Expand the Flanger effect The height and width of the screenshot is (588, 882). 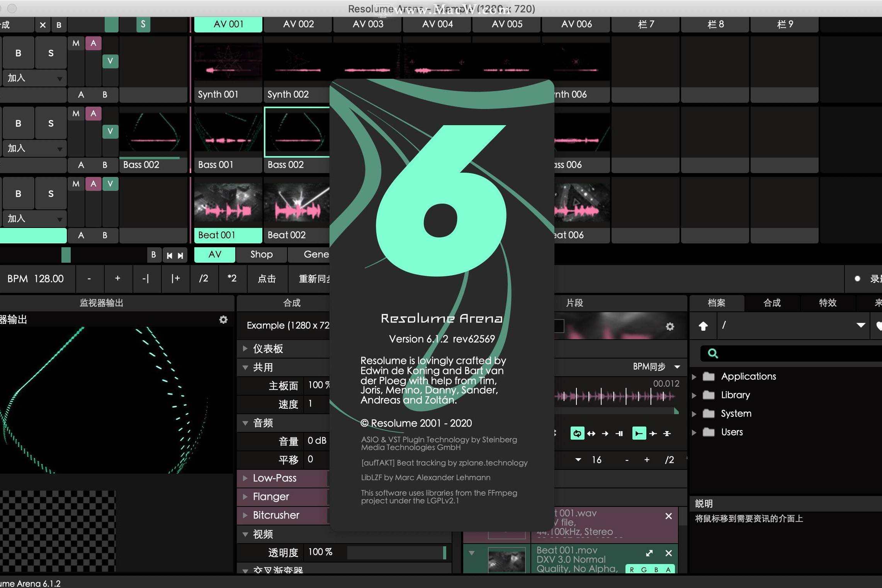[245, 497]
